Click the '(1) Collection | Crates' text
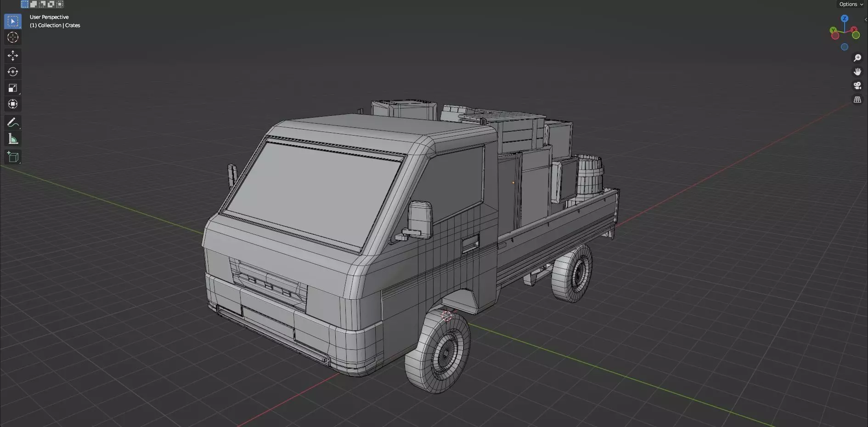The height and width of the screenshot is (427, 868). (55, 25)
